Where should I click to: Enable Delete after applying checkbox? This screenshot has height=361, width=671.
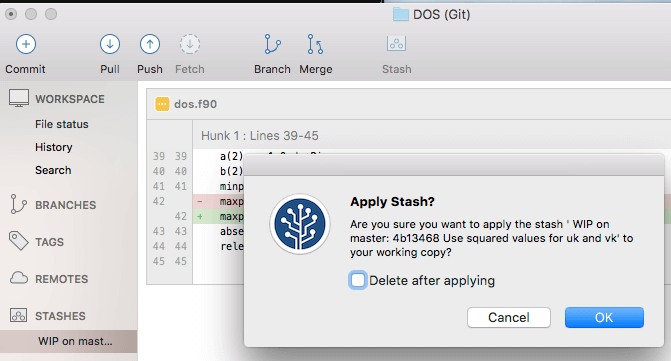click(358, 281)
